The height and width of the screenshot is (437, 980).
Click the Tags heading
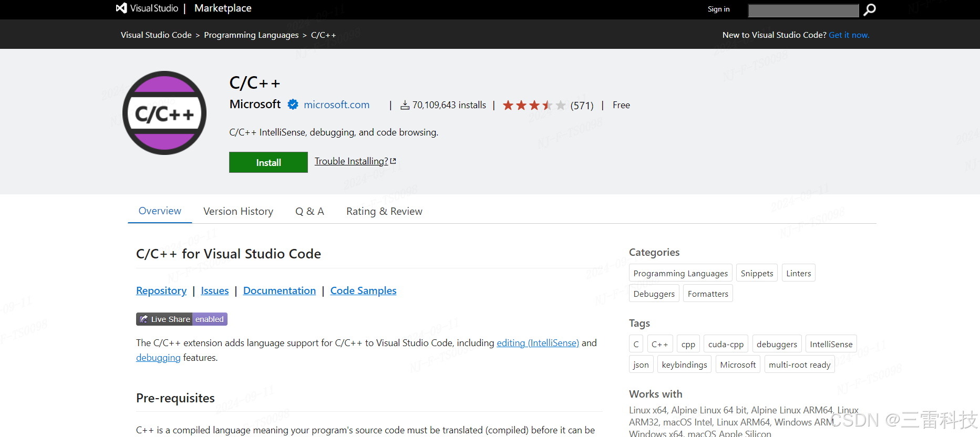639,323
